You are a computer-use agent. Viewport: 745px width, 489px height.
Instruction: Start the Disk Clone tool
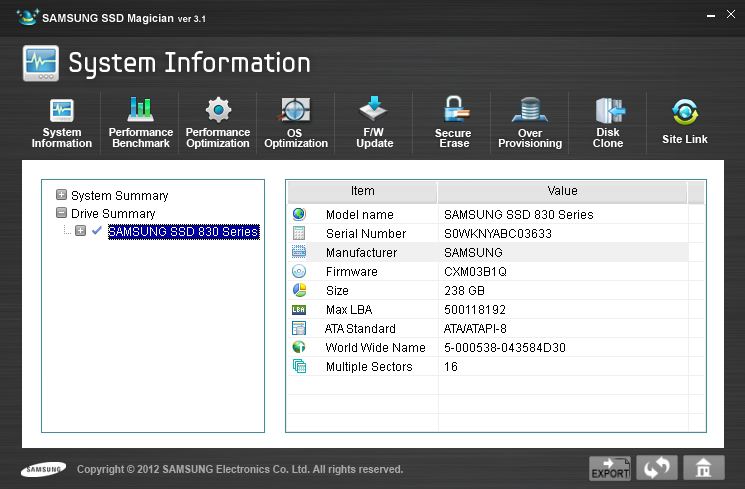pos(607,122)
